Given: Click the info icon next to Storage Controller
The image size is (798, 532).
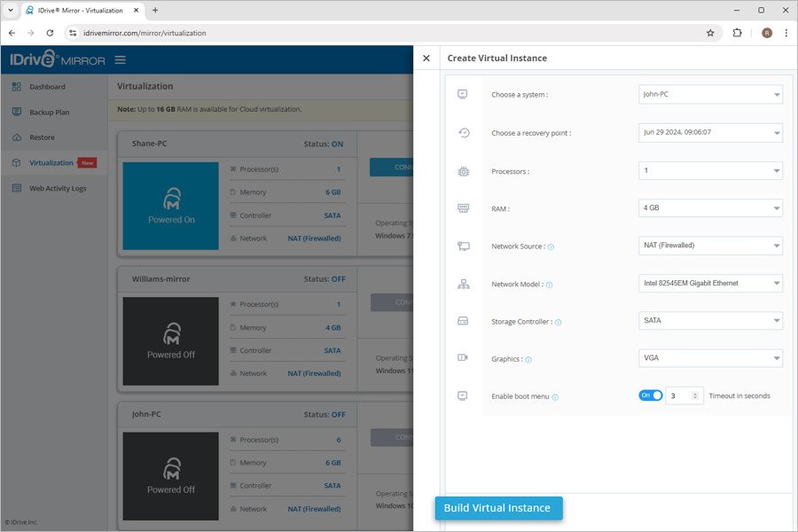Looking at the screenshot, I should click(x=559, y=322).
